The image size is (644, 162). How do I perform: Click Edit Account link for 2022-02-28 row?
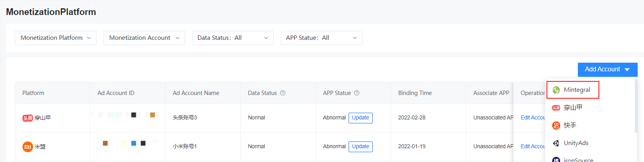(x=533, y=118)
